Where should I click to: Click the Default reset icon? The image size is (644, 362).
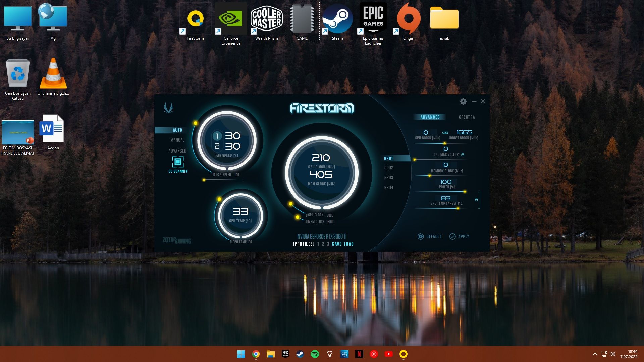click(421, 236)
